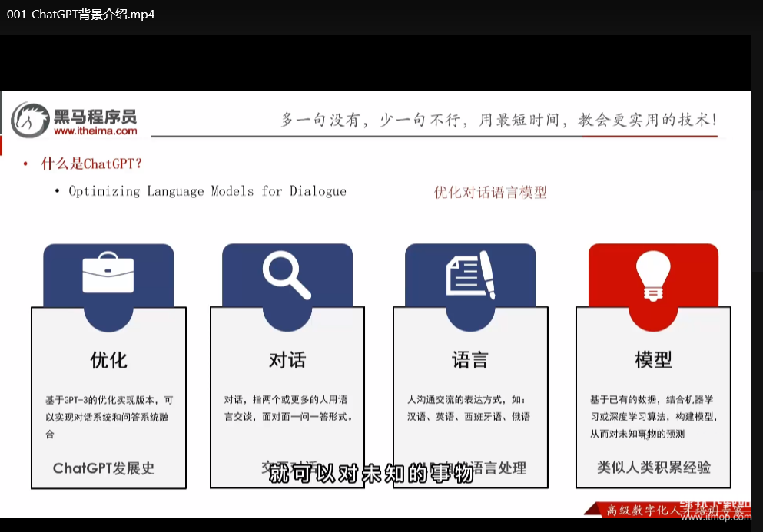The image size is (763, 532).
Task: Click the magnifying glass icon above 对话
Action: point(286,275)
